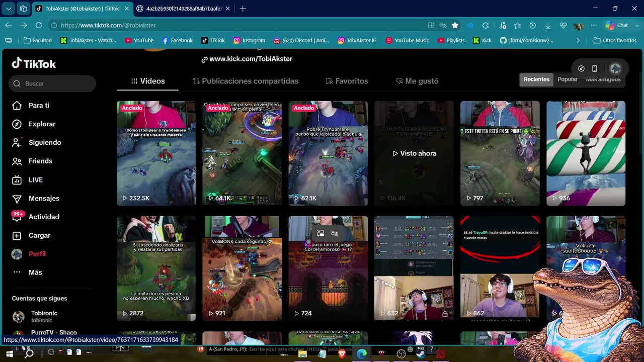This screenshot has width=644, height=362.
Task: Show more bookmarks with the overflow chevron
Action: pos(578,40)
